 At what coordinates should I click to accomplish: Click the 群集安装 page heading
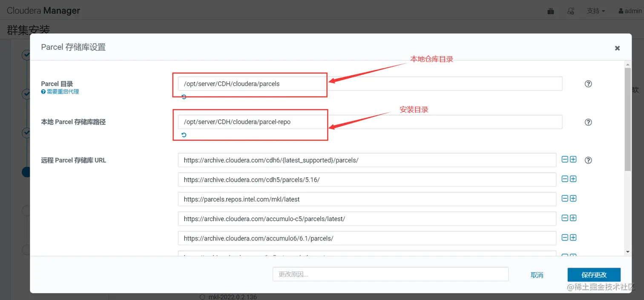pyautogui.click(x=29, y=30)
